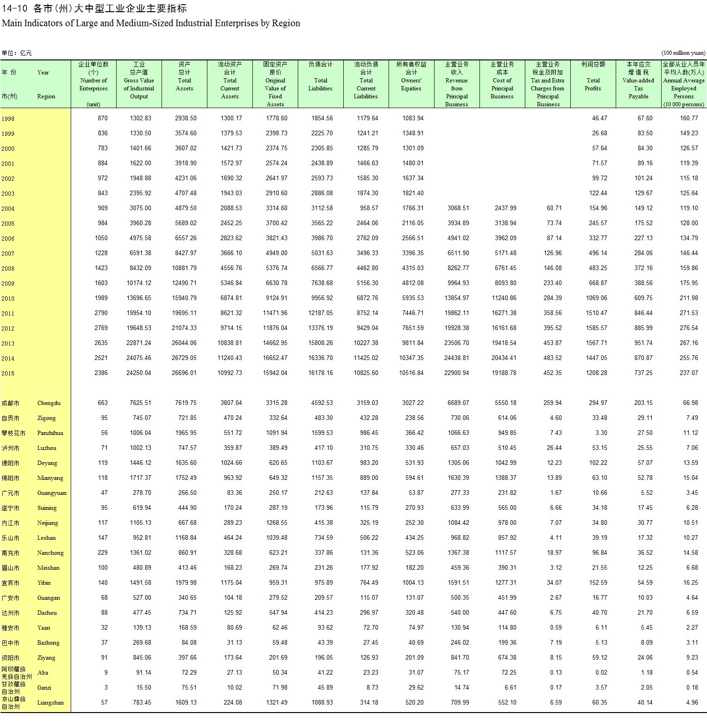Click value '229' in the Nanchong row
Image resolution: width=707 pixels, height=728 pixels.
(103, 553)
